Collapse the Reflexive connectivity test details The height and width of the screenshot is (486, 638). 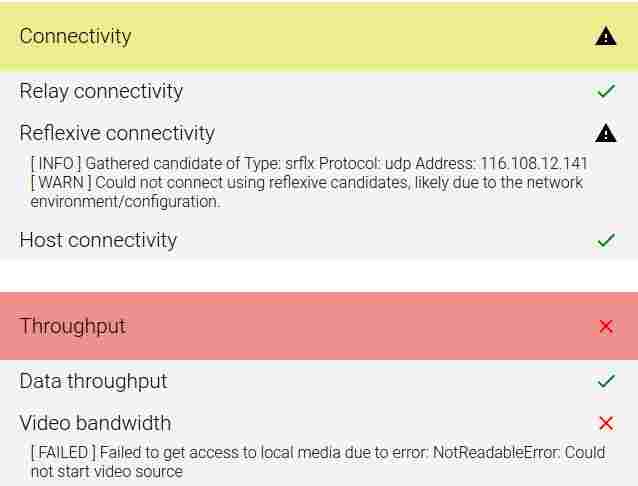tap(319, 133)
